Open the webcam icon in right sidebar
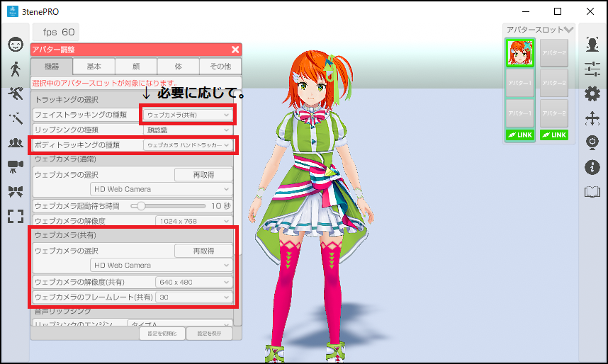608x364 pixels. point(592,142)
